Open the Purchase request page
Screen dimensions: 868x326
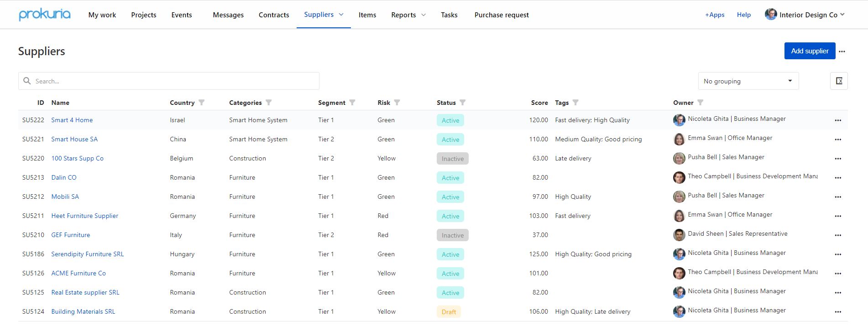point(502,15)
